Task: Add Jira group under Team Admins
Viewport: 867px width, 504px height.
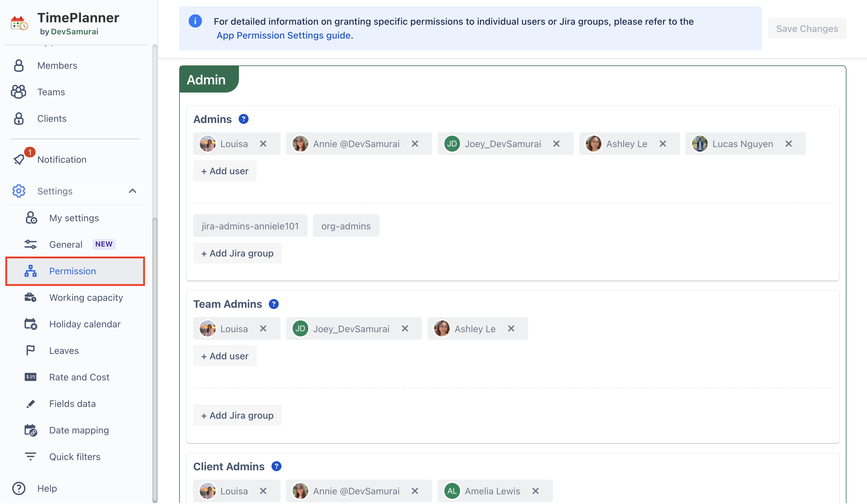Action: 237,415
